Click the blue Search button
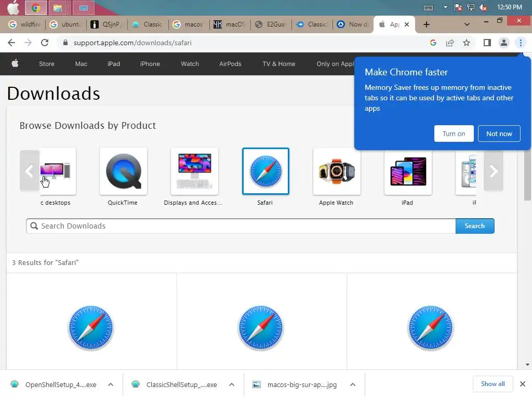532x399 pixels. click(475, 226)
